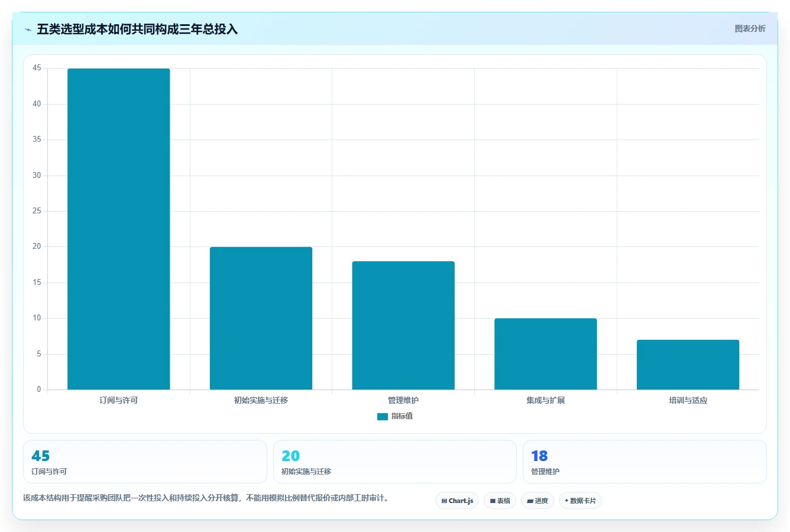The height and width of the screenshot is (532, 790).
Task: Open the 20 初始实施与迁移 data card
Action: point(394,462)
